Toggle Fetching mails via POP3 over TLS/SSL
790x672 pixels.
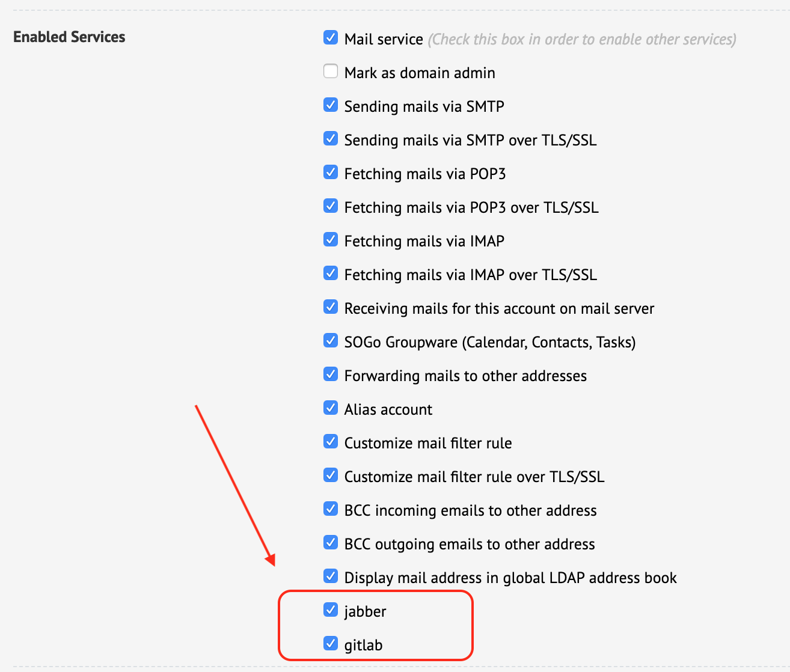(x=331, y=206)
